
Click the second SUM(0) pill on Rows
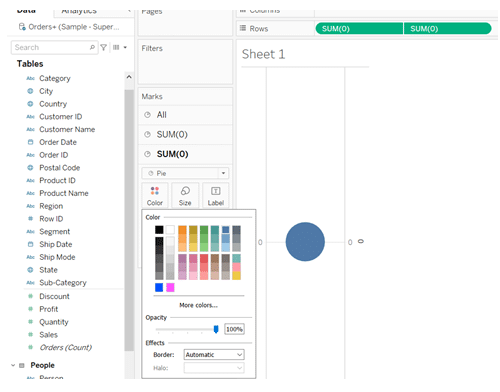tap(448, 29)
